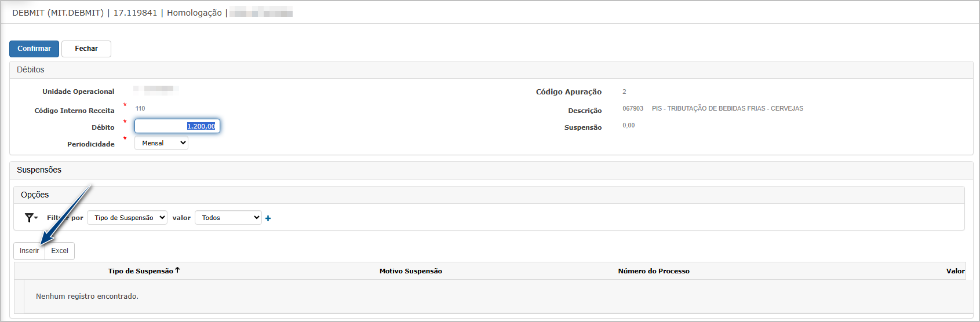Screen dimensions: 980x322
Task: Click the blue plus add-filter icon
Action: pos(268,218)
